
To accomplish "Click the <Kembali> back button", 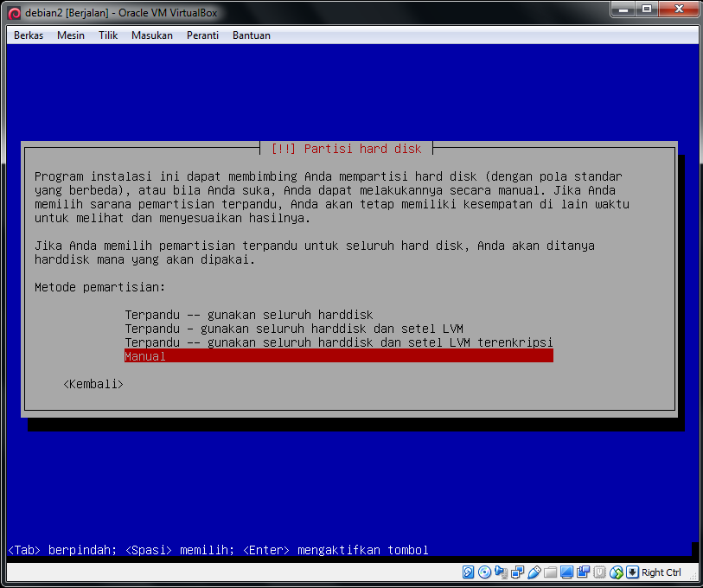I will [93, 385].
